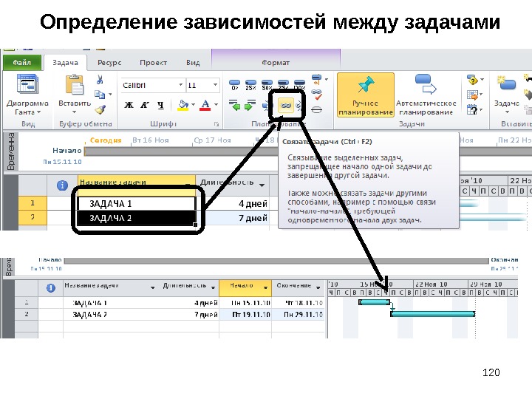Viewport: 532px width, 399px height.
Task: Open the fill color dropdown arrow
Action: [x=193, y=105]
